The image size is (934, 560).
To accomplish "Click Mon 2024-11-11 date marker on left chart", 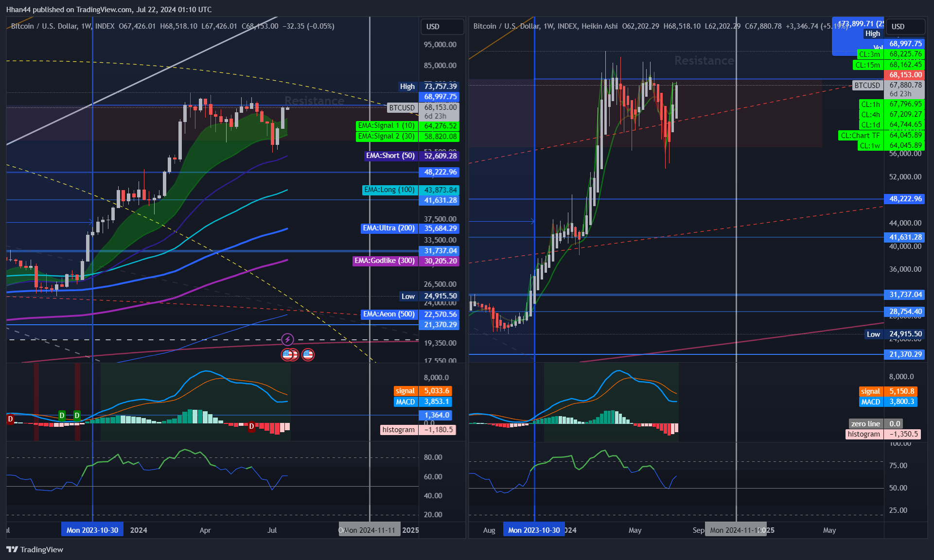I will click(x=370, y=530).
